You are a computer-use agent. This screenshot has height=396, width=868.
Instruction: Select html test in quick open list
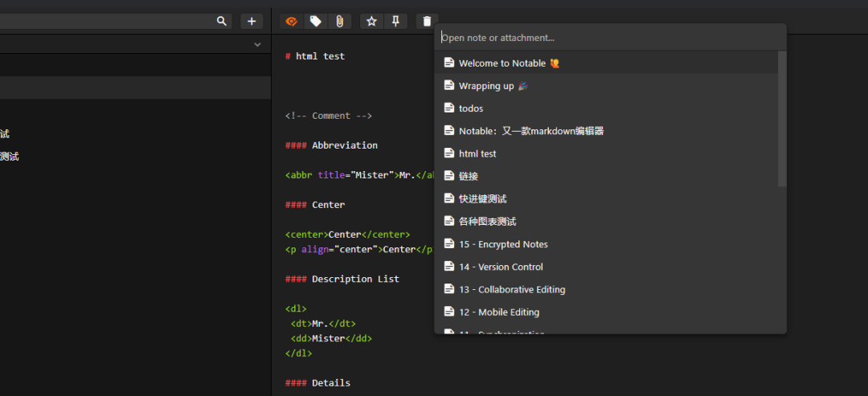tap(606, 153)
